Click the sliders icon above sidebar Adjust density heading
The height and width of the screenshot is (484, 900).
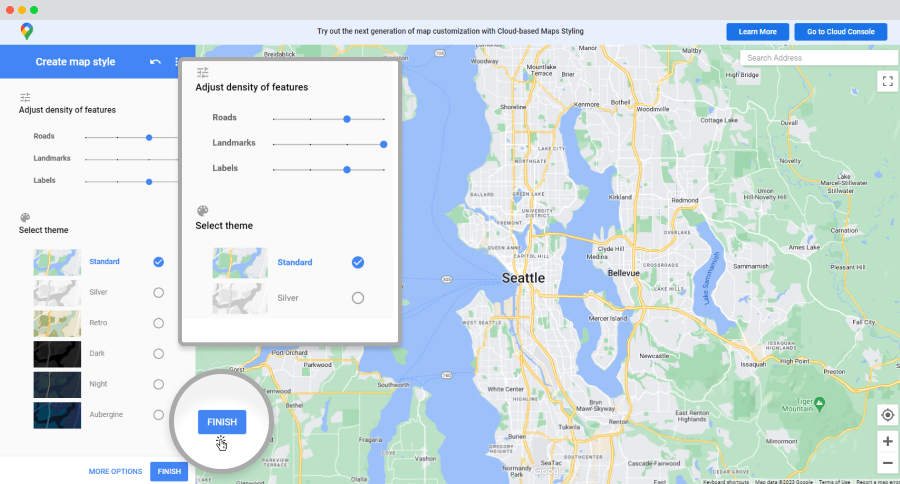[x=25, y=97]
